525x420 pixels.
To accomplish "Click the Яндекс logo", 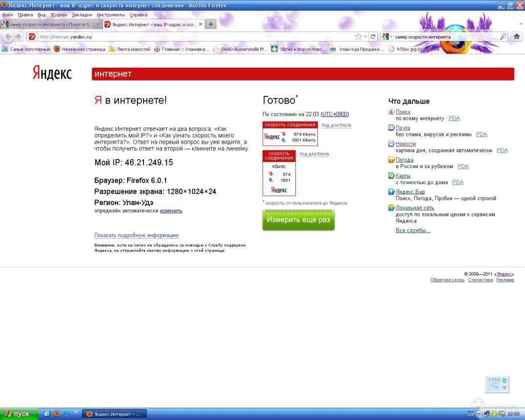I will pyautogui.click(x=52, y=73).
